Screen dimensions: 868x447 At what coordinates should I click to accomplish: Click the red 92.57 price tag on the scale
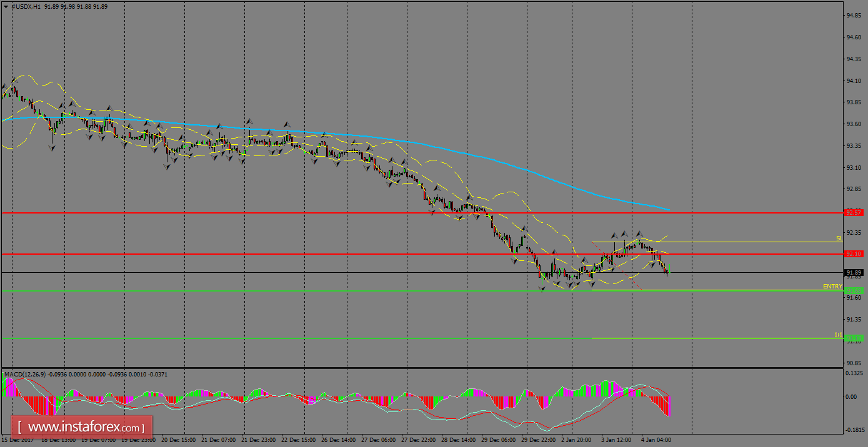click(854, 212)
